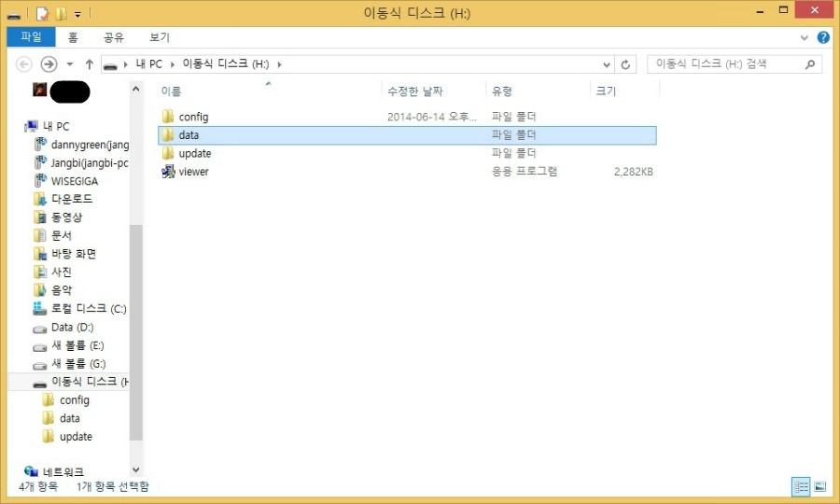The height and width of the screenshot is (504, 840).
Task: Click the Refresh button beside address bar
Action: 626,64
